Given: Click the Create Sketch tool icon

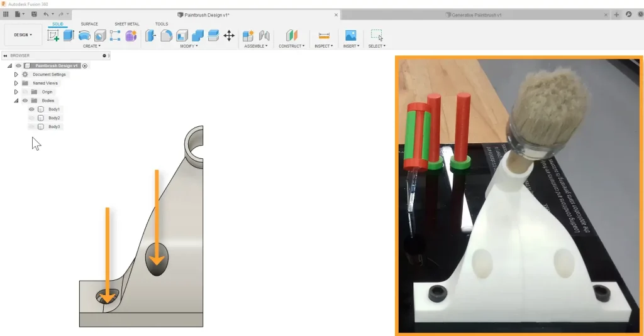Looking at the screenshot, I should click(53, 36).
